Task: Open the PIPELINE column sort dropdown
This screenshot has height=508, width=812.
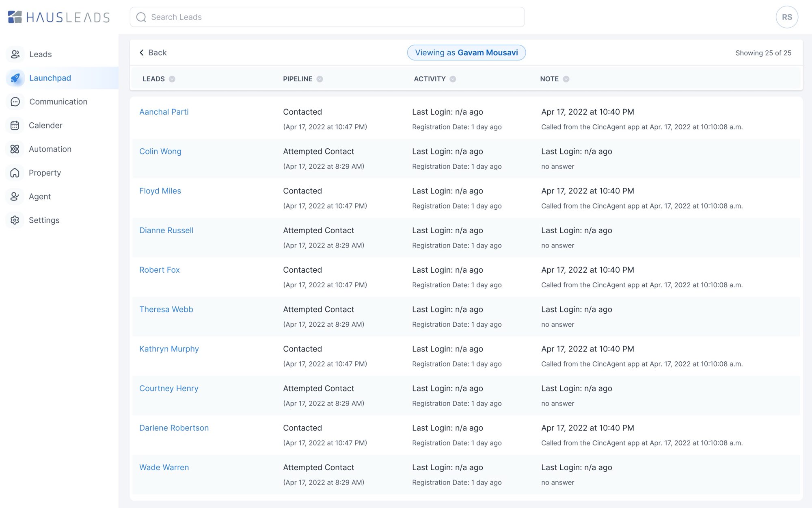Action: coord(320,79)
